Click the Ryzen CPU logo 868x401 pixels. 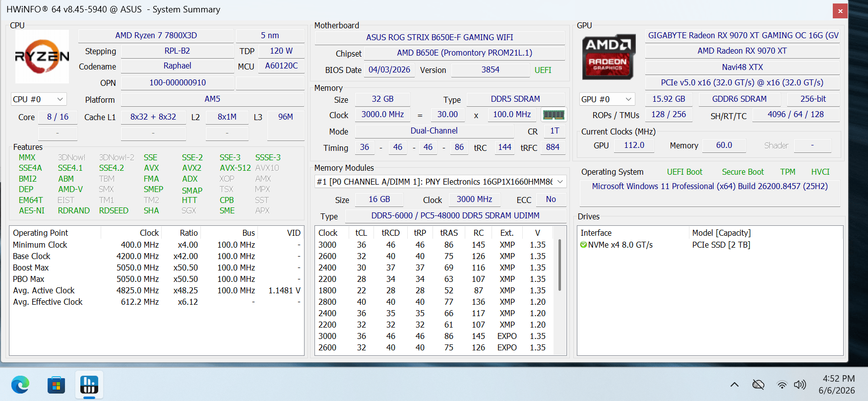tap(42, 57)
